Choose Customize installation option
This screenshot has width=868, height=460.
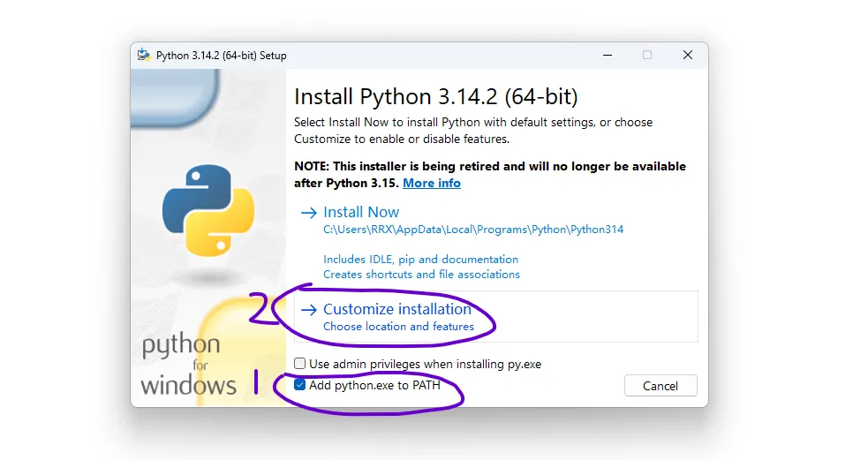pos(397,309)
